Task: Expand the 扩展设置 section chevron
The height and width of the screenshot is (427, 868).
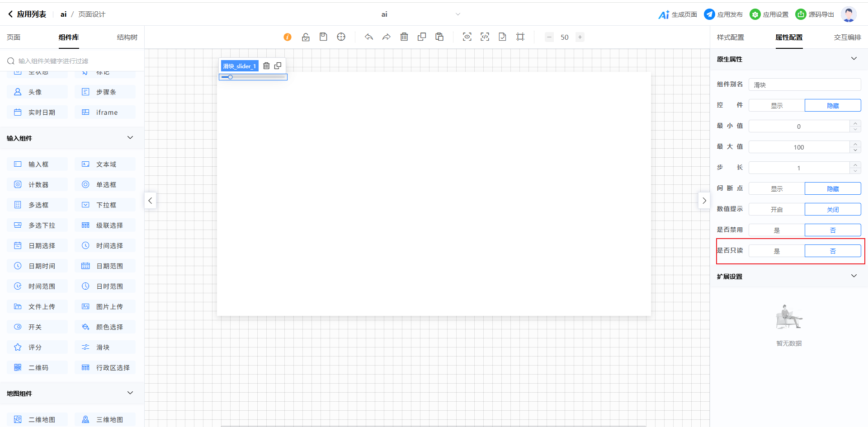Action: (854, 276)
